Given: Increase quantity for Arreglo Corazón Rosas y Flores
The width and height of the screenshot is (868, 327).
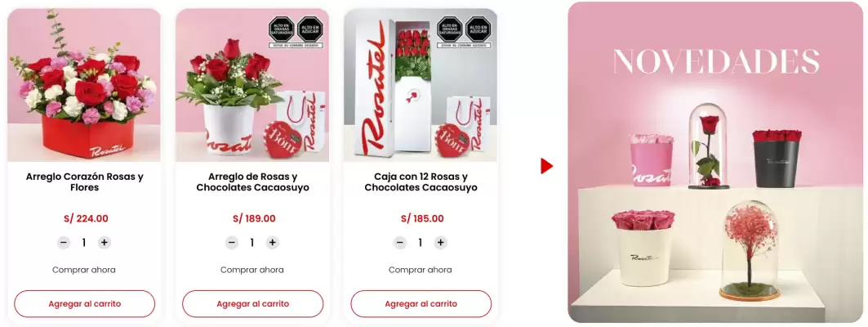Looking at the screenshot, I should [x=105, y=243].
